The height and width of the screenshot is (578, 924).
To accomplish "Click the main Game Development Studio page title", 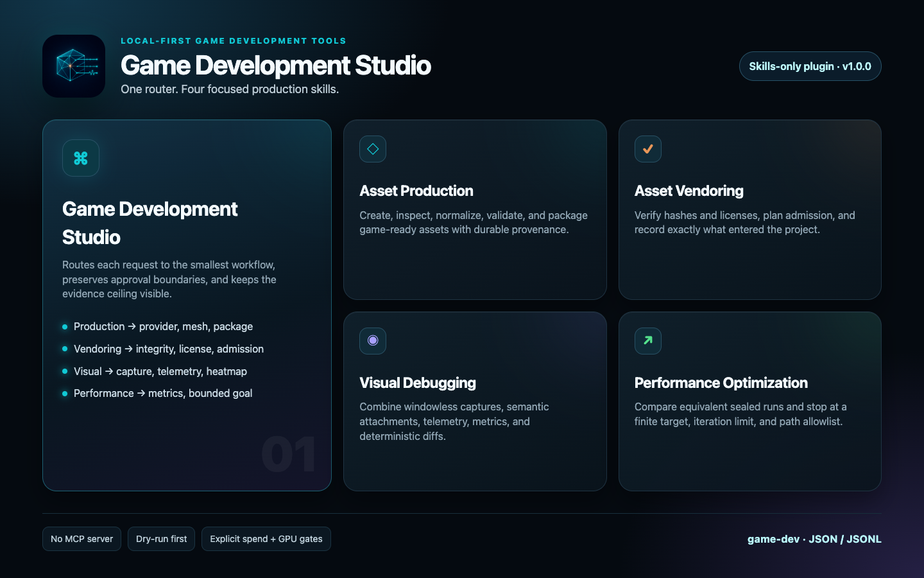I will pos(276,66).
